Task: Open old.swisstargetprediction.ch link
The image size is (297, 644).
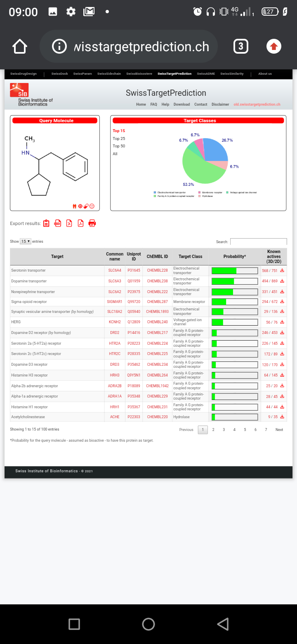Action: click(257, 104)
